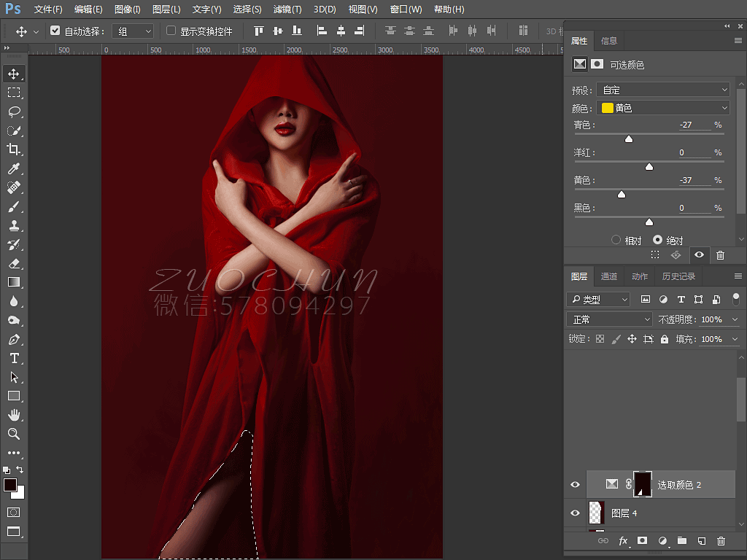Select the Hand tool
The height and width of the screenshot is (560, 747).
14,415
